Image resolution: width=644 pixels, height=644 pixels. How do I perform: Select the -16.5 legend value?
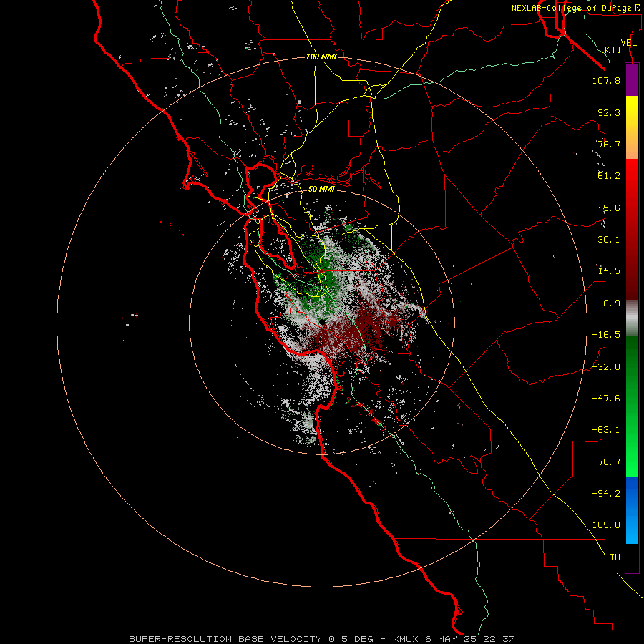point(606,335)
